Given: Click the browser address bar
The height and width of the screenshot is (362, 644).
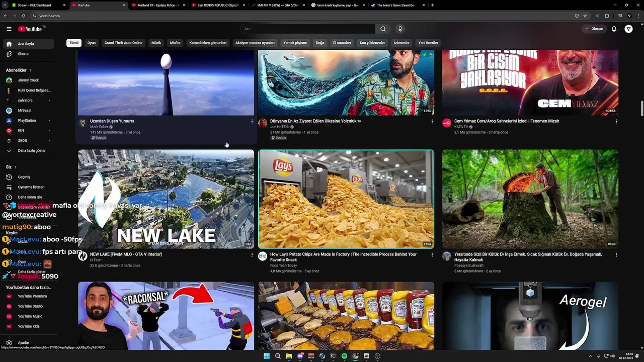Looking at the screenshot, I should (302, 16).
